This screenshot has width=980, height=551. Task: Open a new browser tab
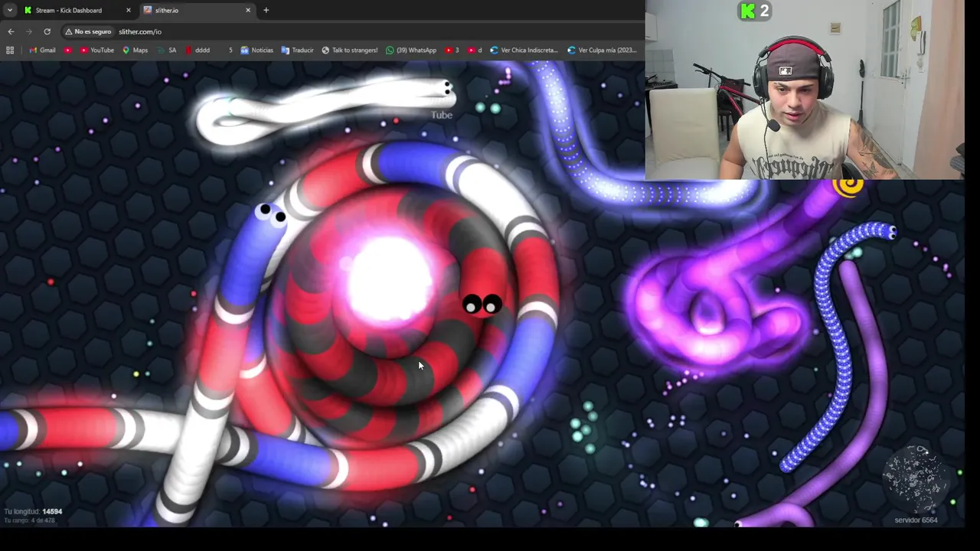pos(266,10)
